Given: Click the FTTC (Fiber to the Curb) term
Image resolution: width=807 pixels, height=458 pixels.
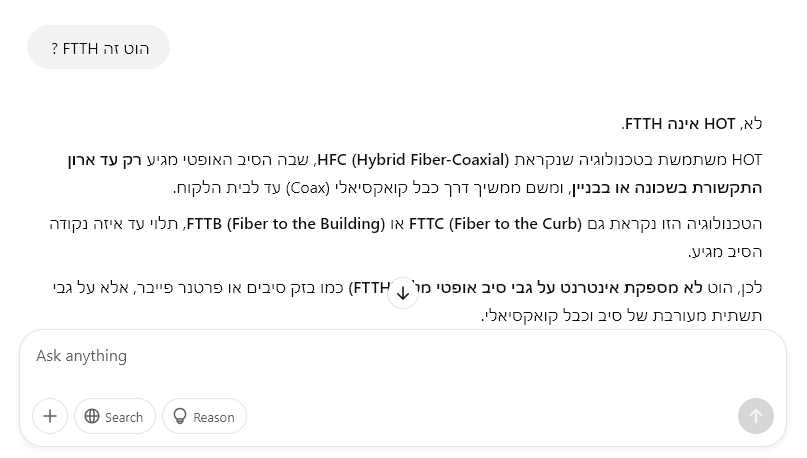Looking at the screenshot, I should tap(496, 224).
